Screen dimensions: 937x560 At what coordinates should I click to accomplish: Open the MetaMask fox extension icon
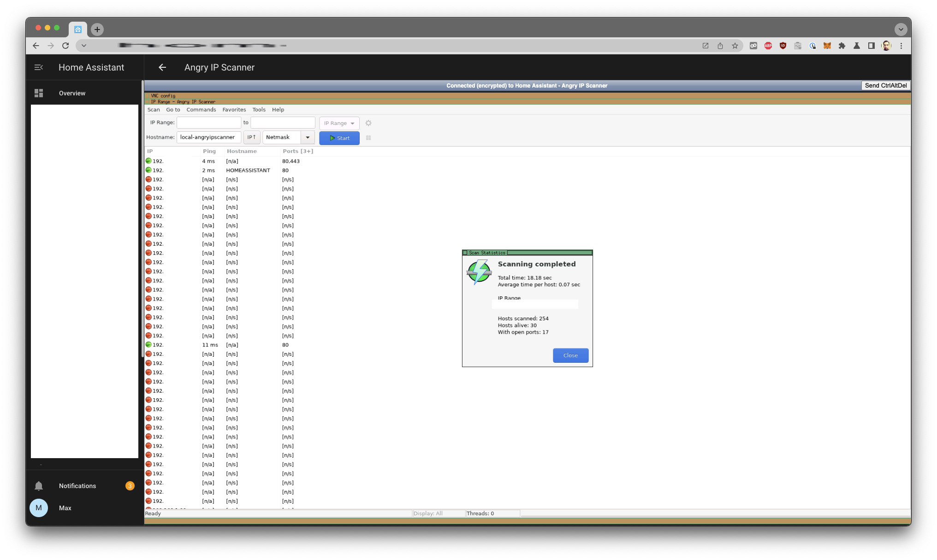pyautogui.click(x=827, y=46)
